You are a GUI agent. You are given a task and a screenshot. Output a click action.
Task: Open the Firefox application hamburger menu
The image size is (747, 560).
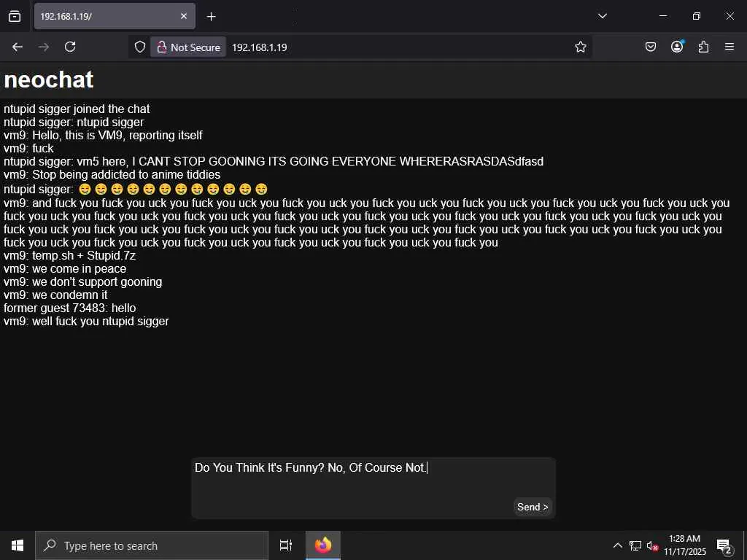(729, 47)
